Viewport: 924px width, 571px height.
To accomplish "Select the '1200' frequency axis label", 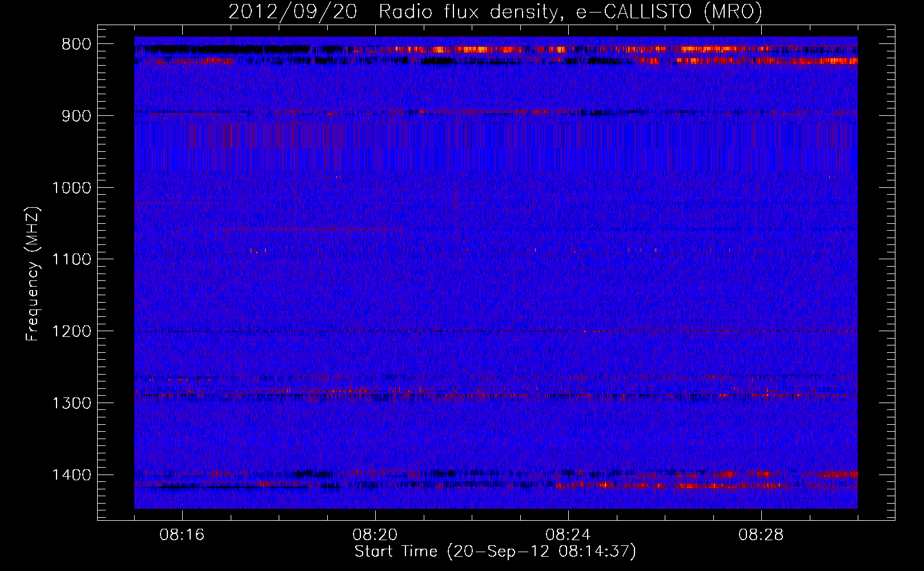I will click(71, 332).
